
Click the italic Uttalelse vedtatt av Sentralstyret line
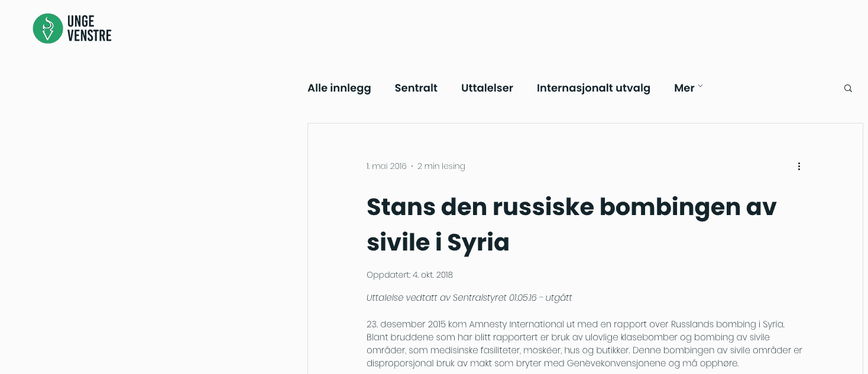469,298
